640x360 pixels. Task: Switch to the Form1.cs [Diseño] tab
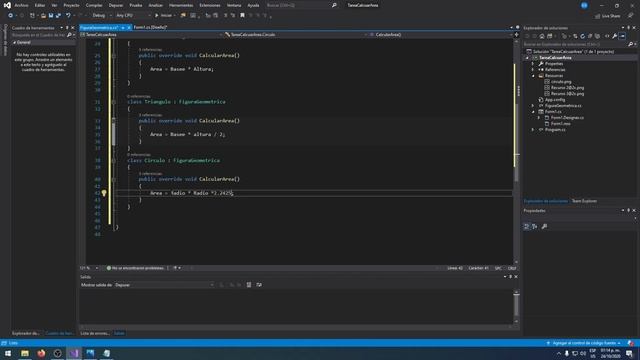tap(150, 27)
